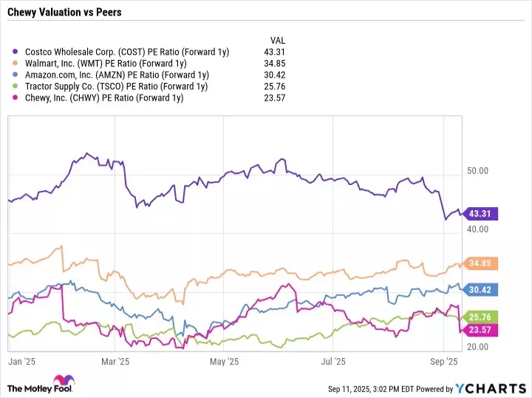Click the Chewy Valuation vs Peers title
The height and width of the screenshot is (398, 532).
click(65, 13)
